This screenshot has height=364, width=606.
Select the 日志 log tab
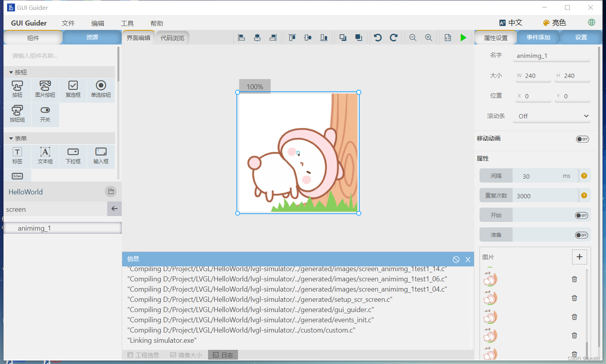tap(223, 355)
